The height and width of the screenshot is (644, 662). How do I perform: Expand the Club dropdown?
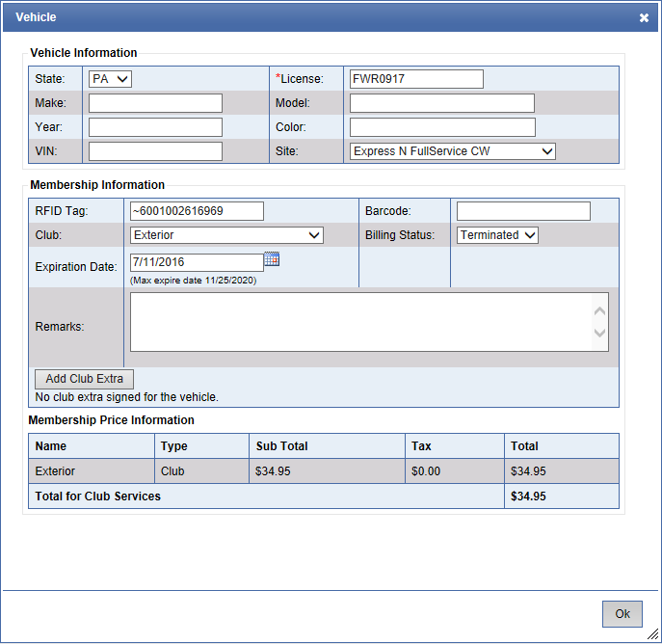pos(226,235)
